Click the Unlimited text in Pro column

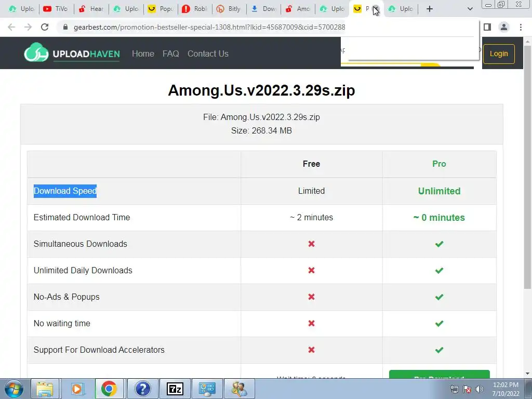pos(439,191)
